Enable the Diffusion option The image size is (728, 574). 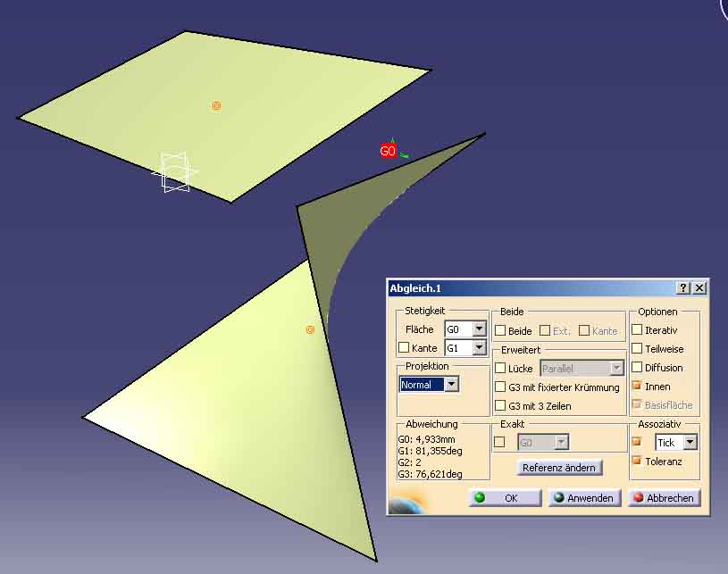coord(637,368)
